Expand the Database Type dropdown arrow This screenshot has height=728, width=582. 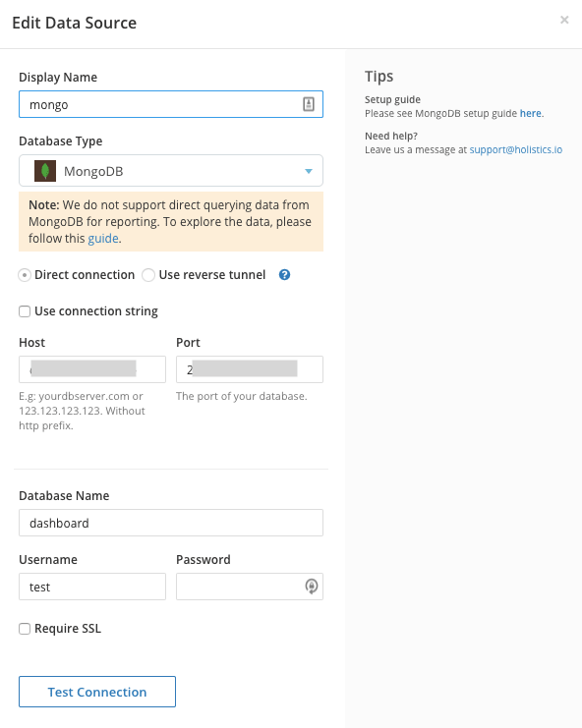click(309, 171)
